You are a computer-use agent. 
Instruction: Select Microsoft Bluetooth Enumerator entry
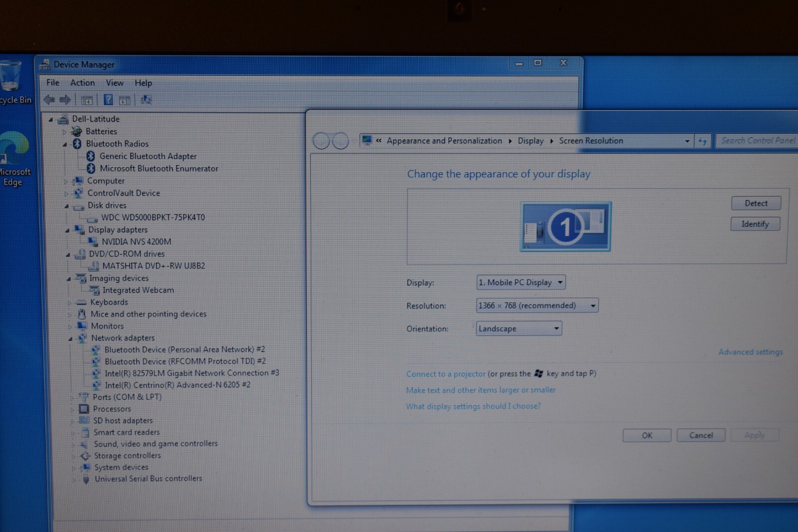(x=159, y=169)
